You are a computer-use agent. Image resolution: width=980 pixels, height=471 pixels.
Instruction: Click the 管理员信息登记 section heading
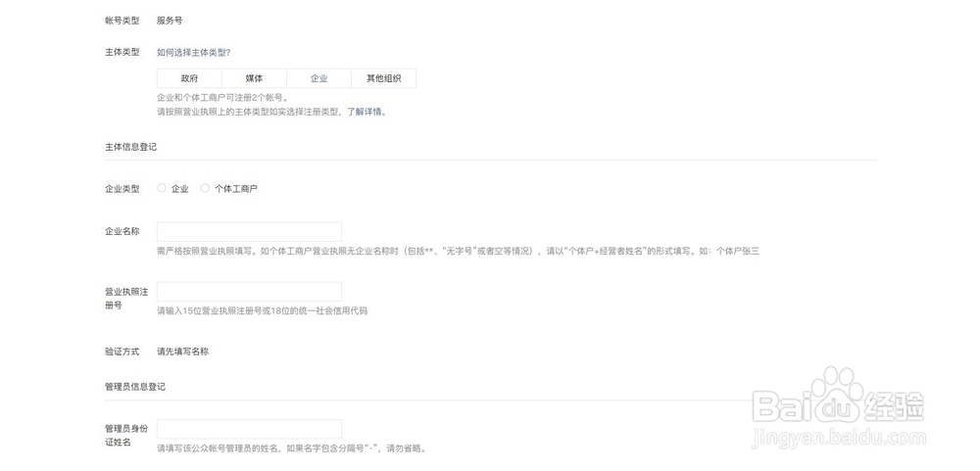pyautogui.click(x=135, y=387)
